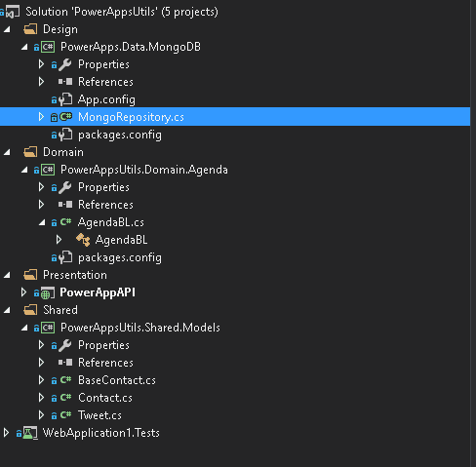Select the BaseContact.cs file
Viewport: 476px width, 467px height.
coord(117,380)
